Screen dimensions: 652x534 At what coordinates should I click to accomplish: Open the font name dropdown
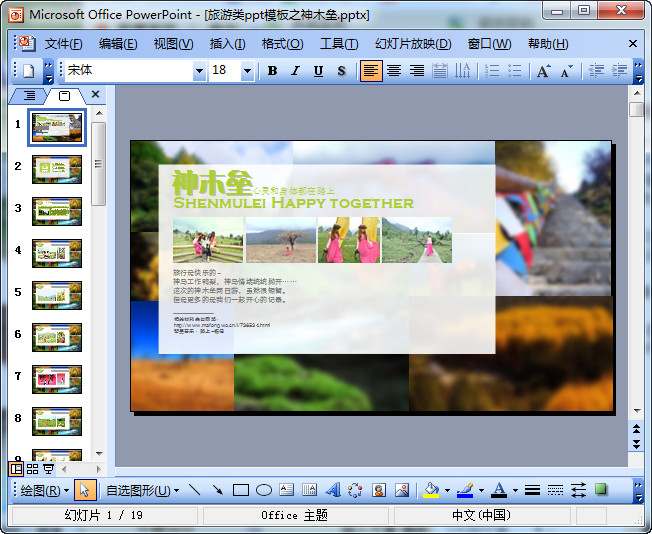(x=200, y=71)
